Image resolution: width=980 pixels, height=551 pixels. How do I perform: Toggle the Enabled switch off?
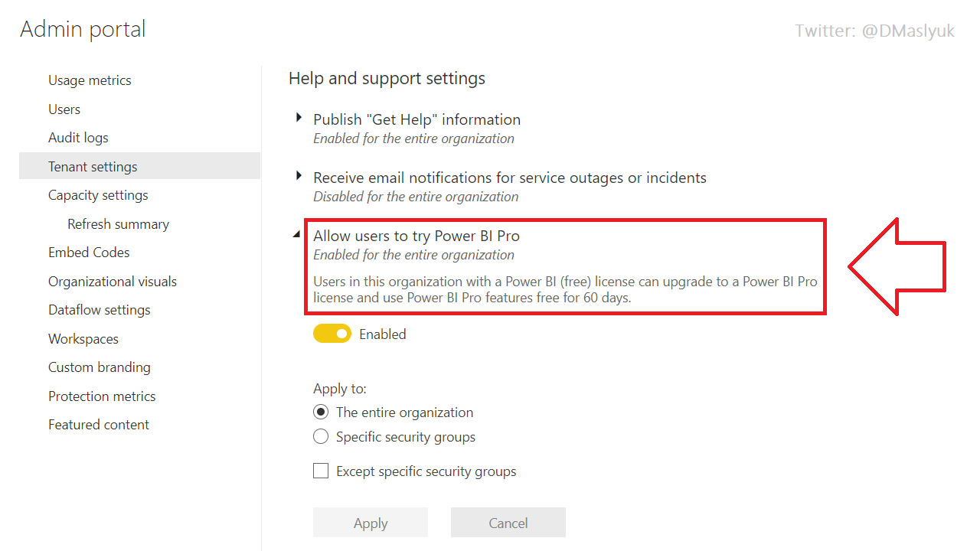point(332,334)
